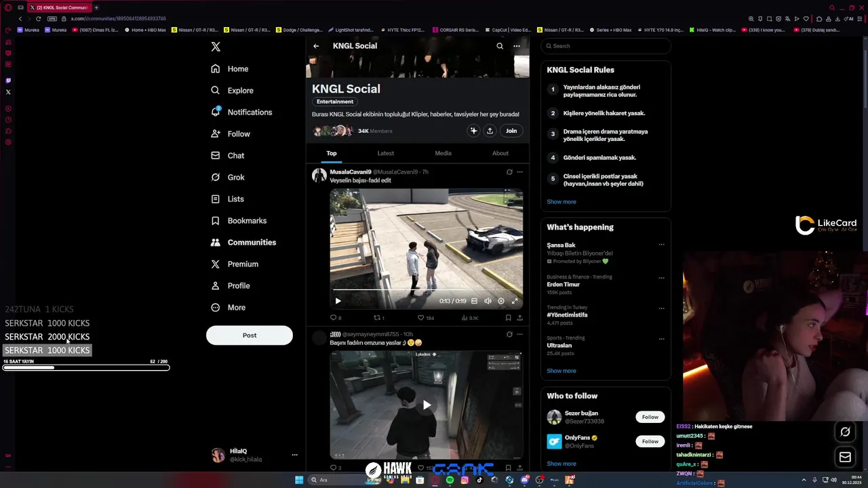868x488 pixels.
Task: Bookmark MusalaCavani9's post
Action: click(x=508, y=318)
